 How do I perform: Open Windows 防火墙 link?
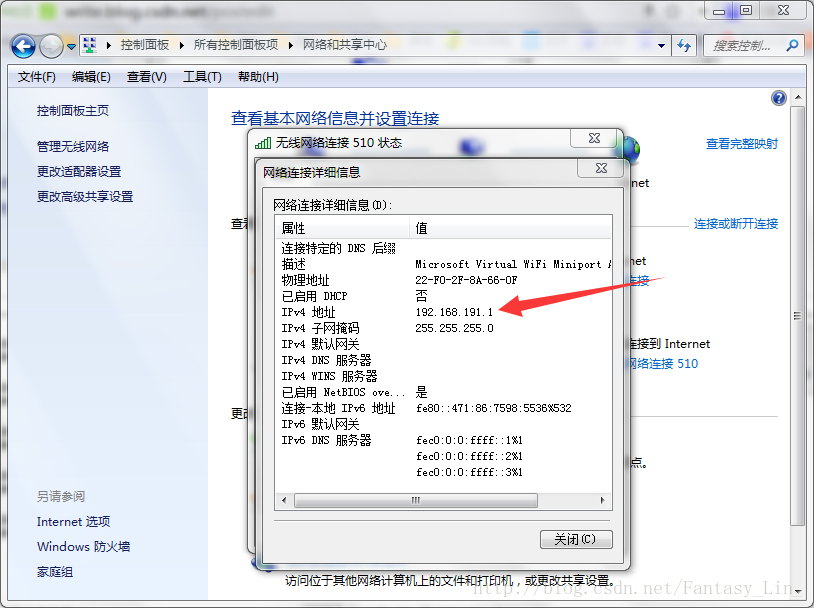point(83,546)
